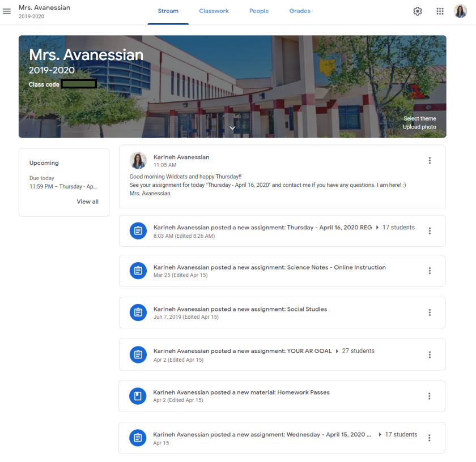Click Select theme on the banner
476x462 pixels.
point(419,118)
